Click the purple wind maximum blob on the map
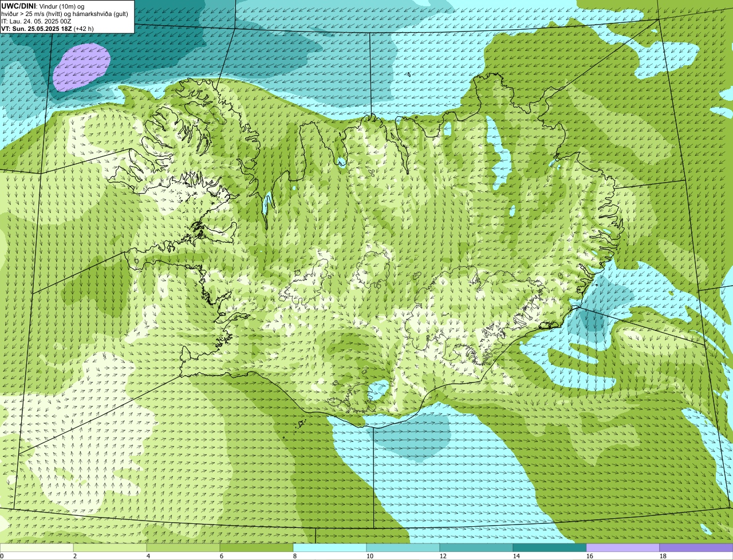Screen dimensions: 733x560 [x=81, y=68]
